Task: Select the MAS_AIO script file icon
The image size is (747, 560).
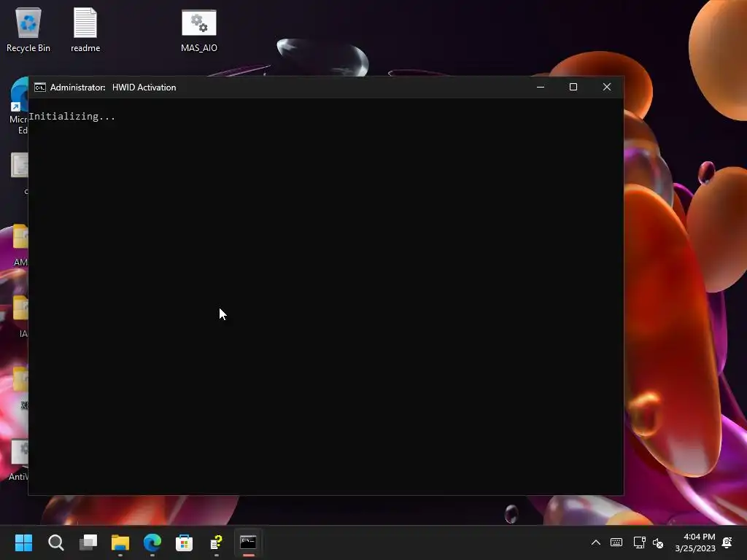Action: click(199, 31)
